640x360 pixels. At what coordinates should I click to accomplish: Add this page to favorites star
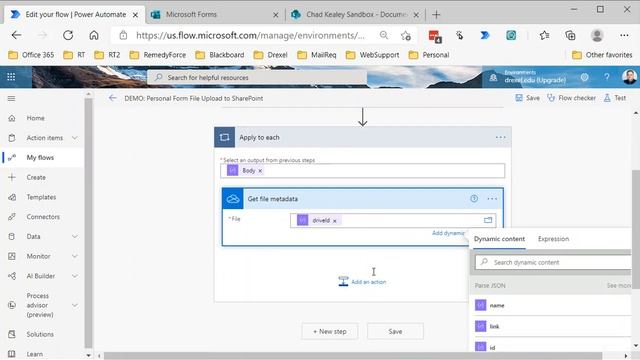coord(405,36)
